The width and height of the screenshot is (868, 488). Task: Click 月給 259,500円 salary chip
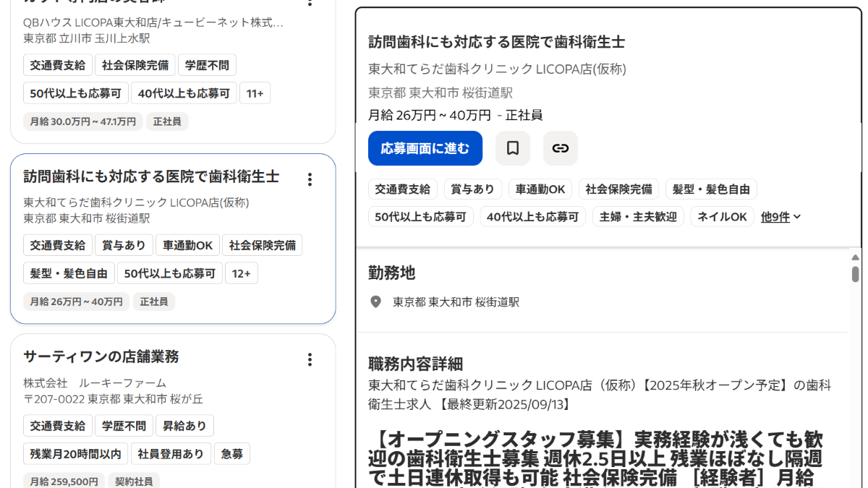click(x=64, y=481)
